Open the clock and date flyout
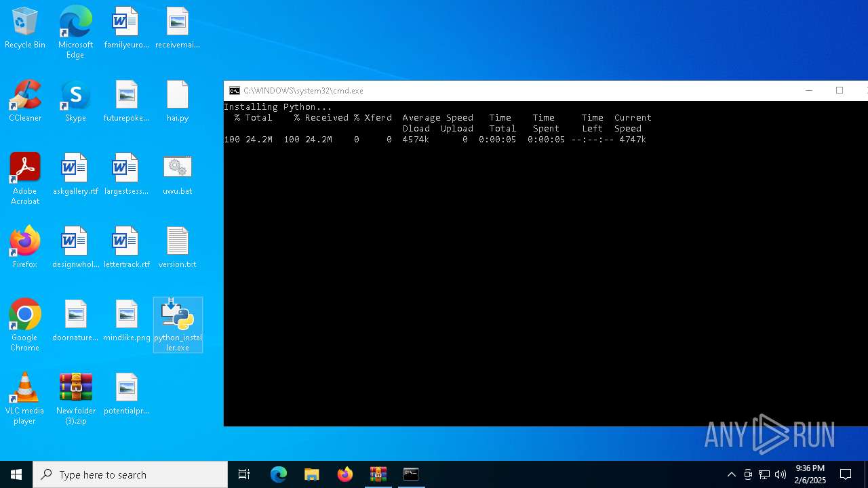This screenshot has width=868, height=488. 810,474
